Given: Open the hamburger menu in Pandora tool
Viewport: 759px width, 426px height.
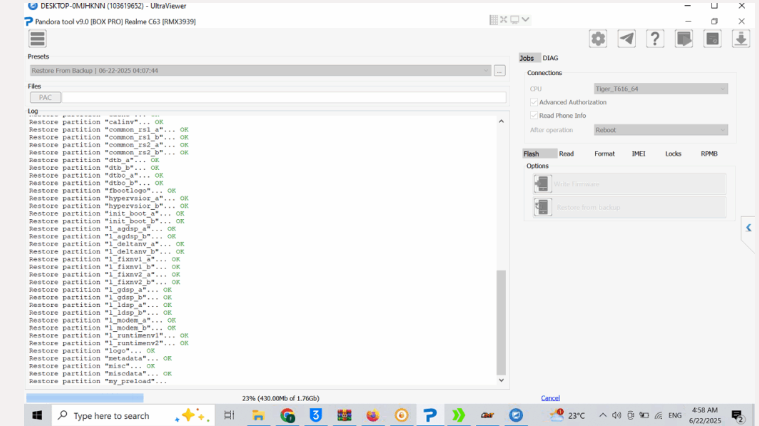Looking at the screenshot, I should [x=37, y=39].
